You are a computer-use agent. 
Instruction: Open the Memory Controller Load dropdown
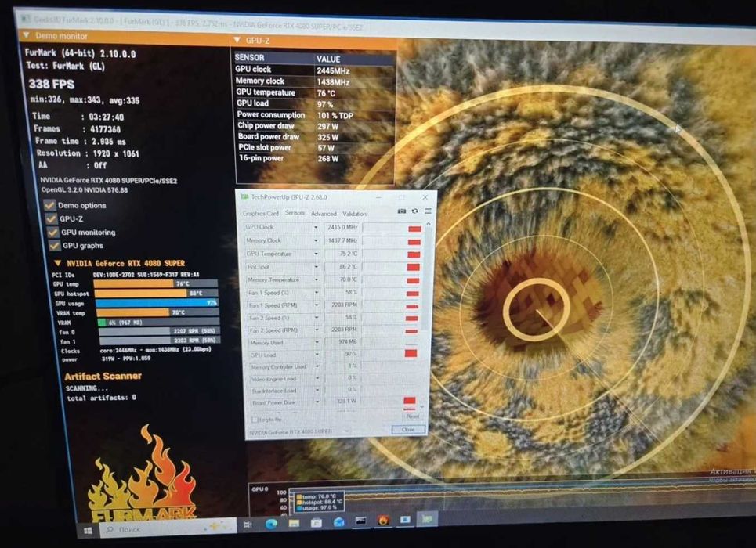coord(318,367)
